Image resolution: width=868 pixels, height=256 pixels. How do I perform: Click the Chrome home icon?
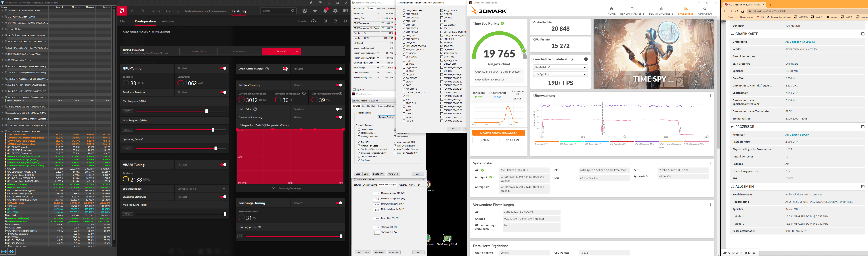click(742, 11)
